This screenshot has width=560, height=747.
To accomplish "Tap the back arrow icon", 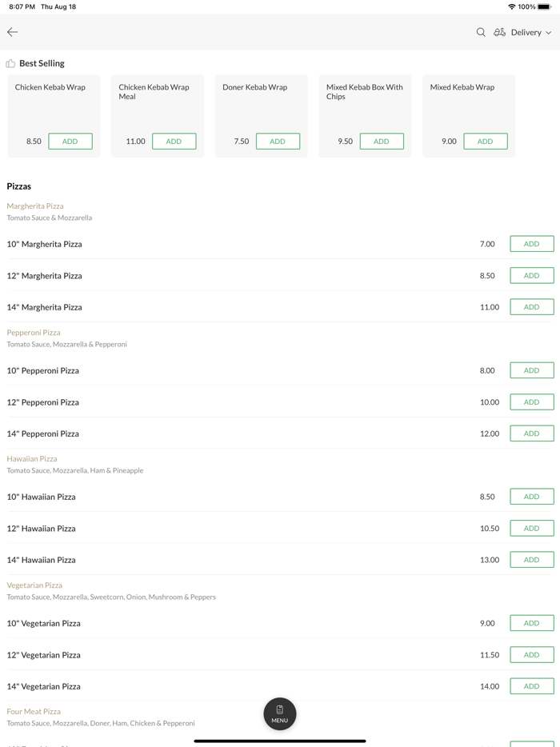I will [13, 32].
